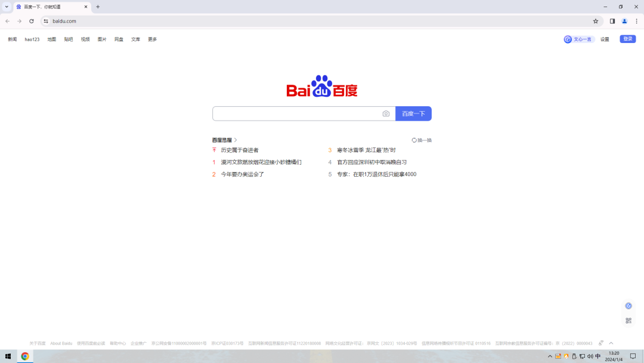
Task: Open hao123 in the top navigation
Action: pyautogui.click(x=32, y=39)
